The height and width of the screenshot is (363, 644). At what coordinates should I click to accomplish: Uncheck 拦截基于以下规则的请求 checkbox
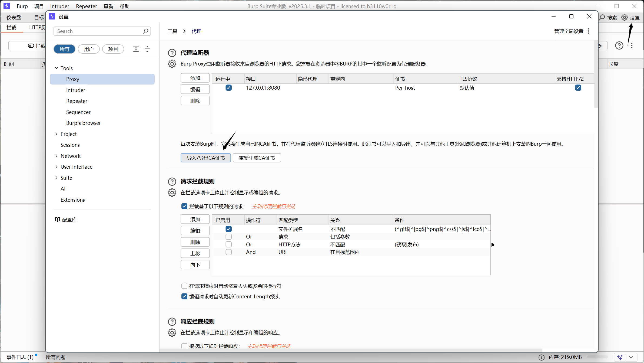184,206
